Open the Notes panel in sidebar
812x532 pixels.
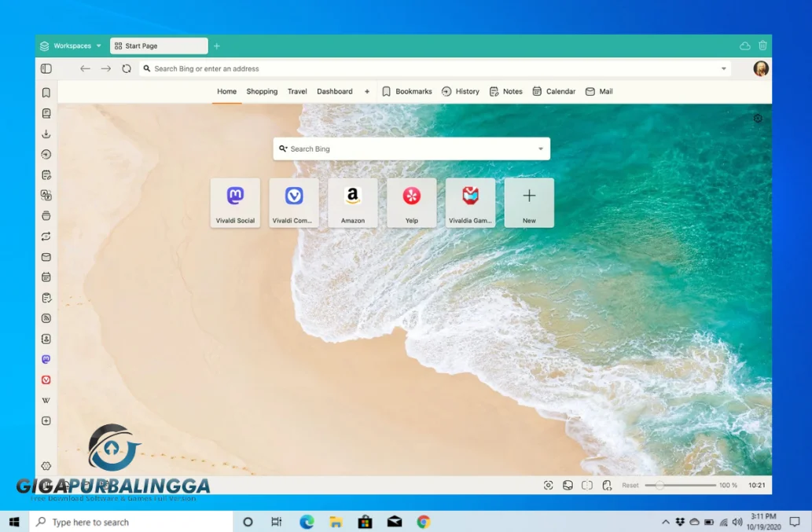(46, 174)
